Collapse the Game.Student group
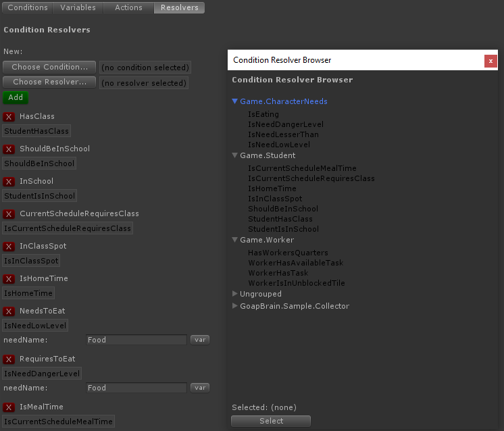The image size is (504, 431). click(x=235, y=155)
